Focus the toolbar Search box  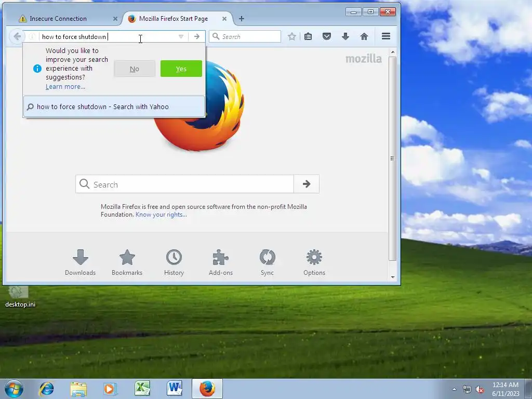245,36
